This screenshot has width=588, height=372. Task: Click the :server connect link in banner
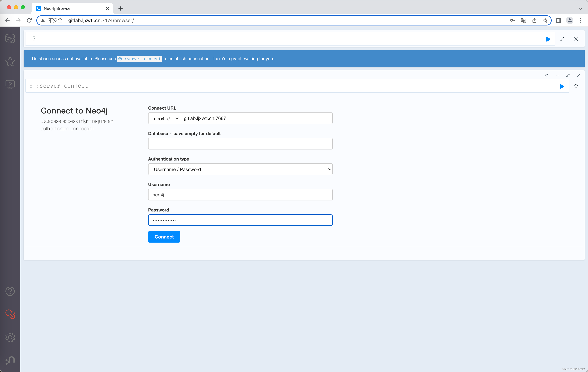coord(140,59)
